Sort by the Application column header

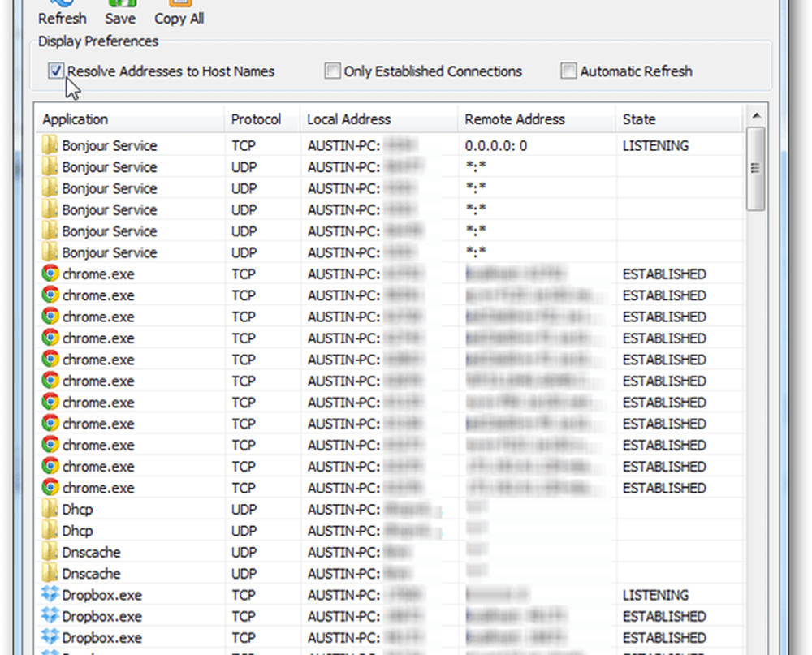(129, 119)
